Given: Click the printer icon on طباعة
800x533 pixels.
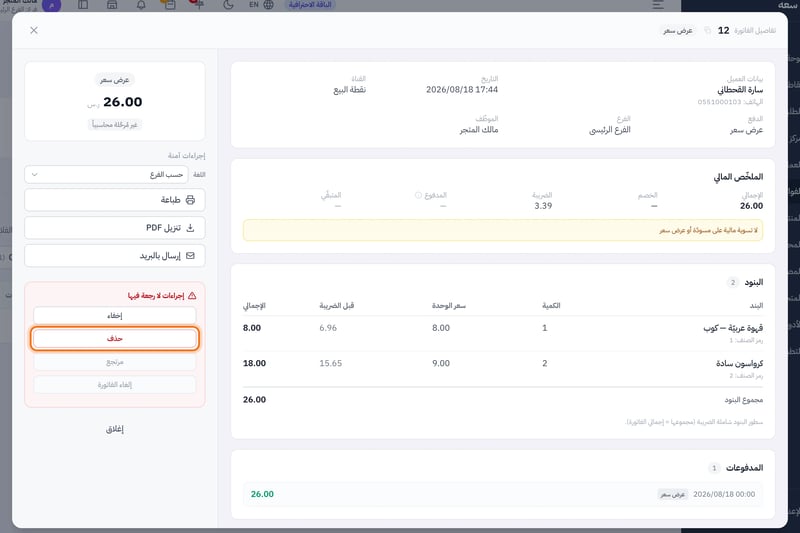Looking at the screenshot, I should (190, 200).
